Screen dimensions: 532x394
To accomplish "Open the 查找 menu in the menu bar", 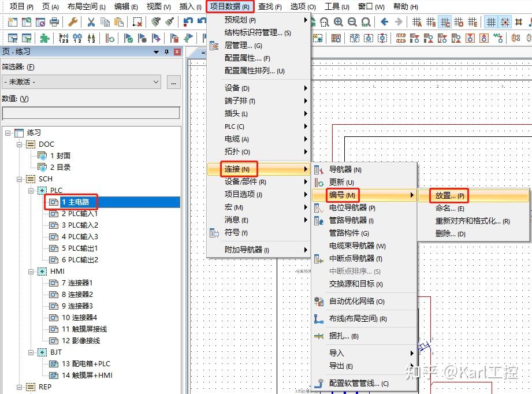I will pos(270,7).
